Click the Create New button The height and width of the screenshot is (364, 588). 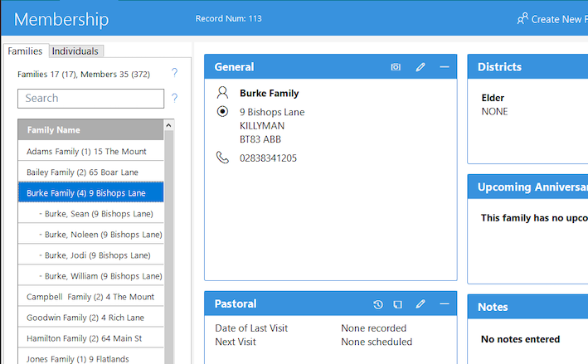click(x=552, y=19)
